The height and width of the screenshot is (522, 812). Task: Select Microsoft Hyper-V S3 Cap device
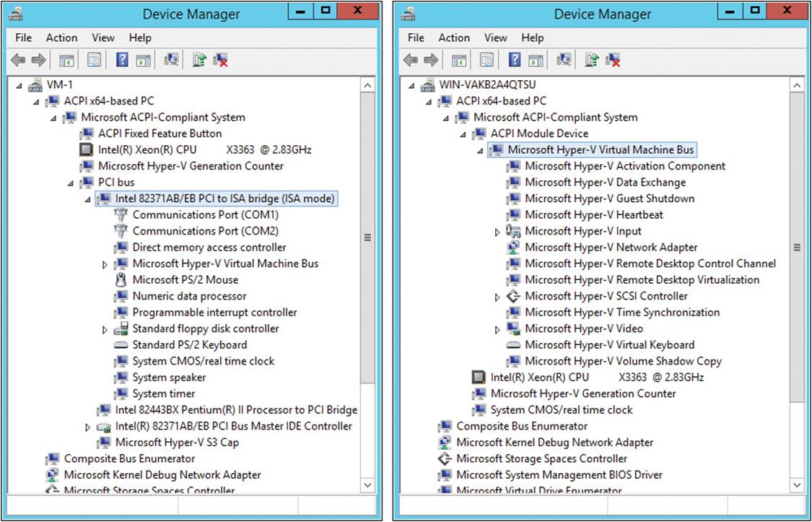click(x=177, y=443)
